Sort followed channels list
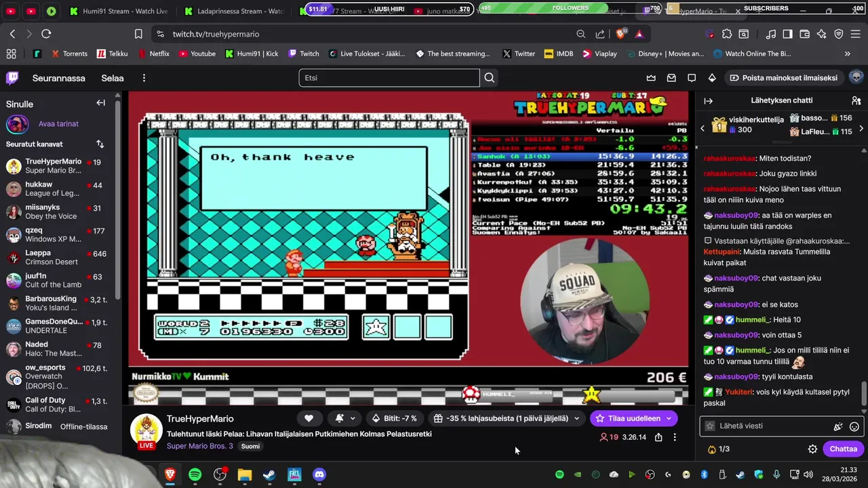The width and height of the screenshot is (868, 488). tap(100, 144)
